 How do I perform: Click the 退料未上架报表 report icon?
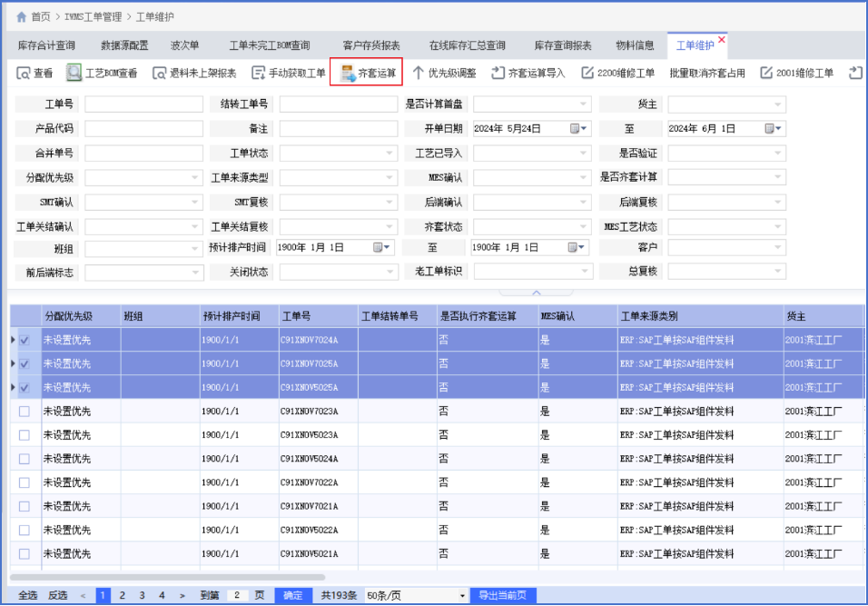tap(159, 74)
